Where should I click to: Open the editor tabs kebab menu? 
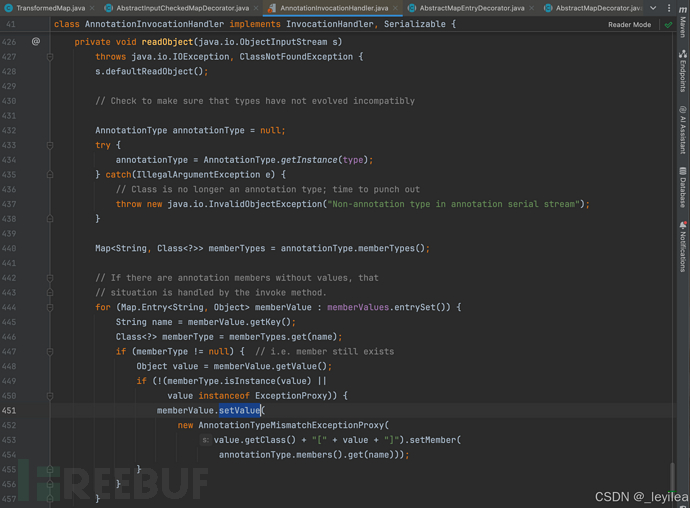coord(669,8)
